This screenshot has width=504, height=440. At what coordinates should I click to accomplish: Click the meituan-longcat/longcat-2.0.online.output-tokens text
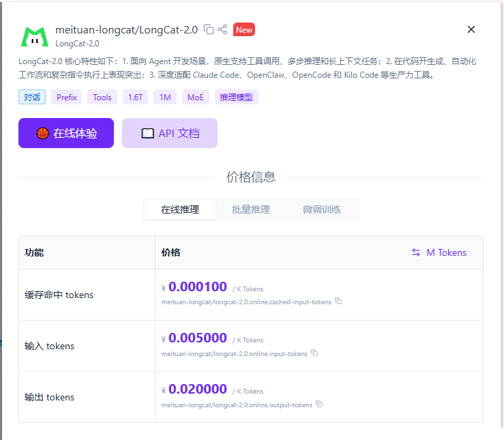point(237,405)
